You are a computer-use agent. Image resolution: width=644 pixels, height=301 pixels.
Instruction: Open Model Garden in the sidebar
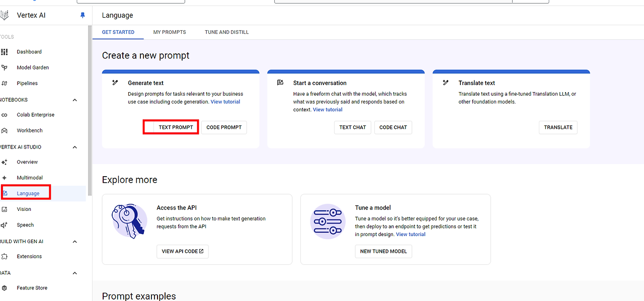(33, 67)
